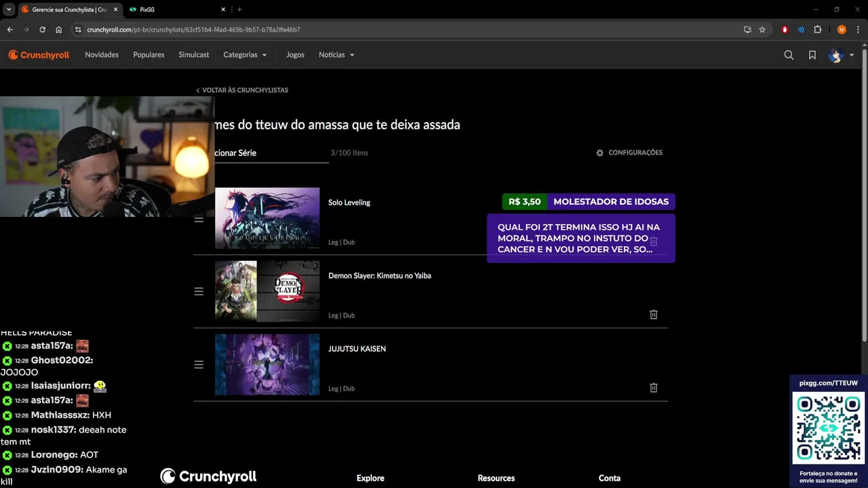
Task: Open the Simulcast menu item
Action: (x=194, y=55)
